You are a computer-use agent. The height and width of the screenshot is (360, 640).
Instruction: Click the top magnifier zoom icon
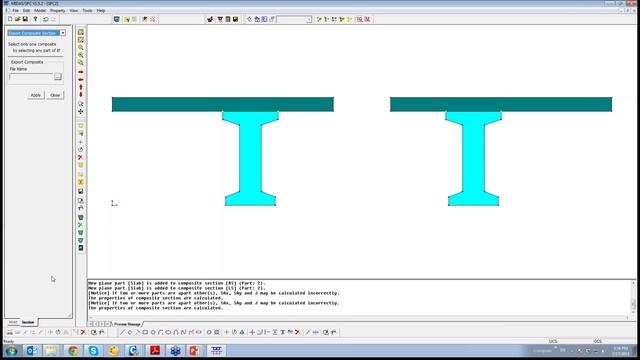tap(81, 47)
